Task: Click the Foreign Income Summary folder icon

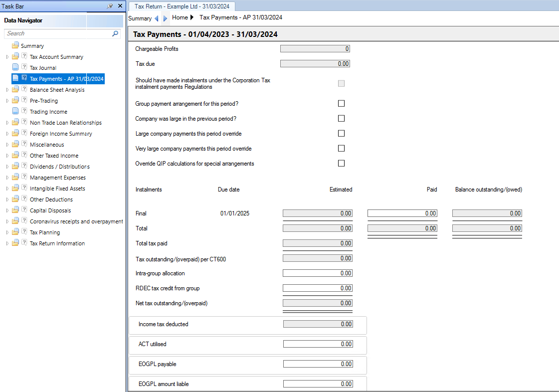Action: [15, 133]
